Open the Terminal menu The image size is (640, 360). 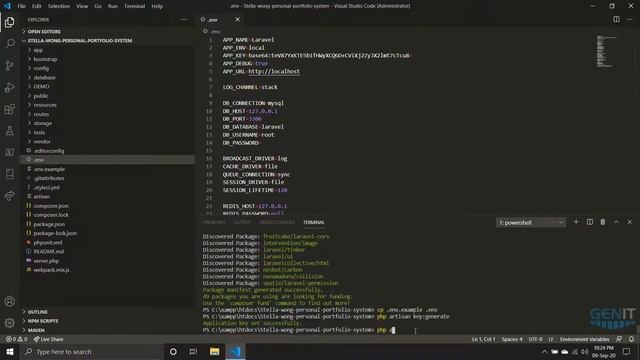[x=134, y=6]
